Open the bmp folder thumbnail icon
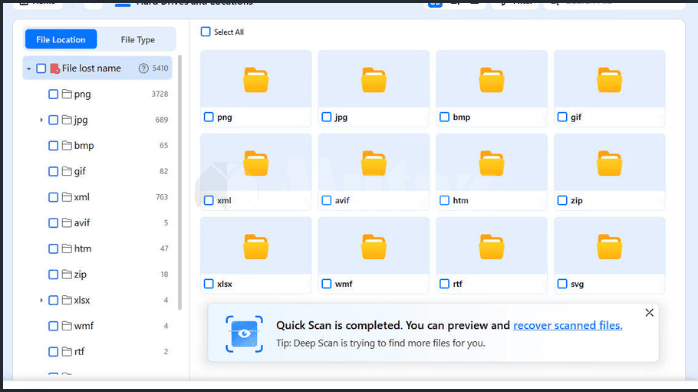Image resolution: width=698 pixels, height=392 pixels. click(491, 80)
